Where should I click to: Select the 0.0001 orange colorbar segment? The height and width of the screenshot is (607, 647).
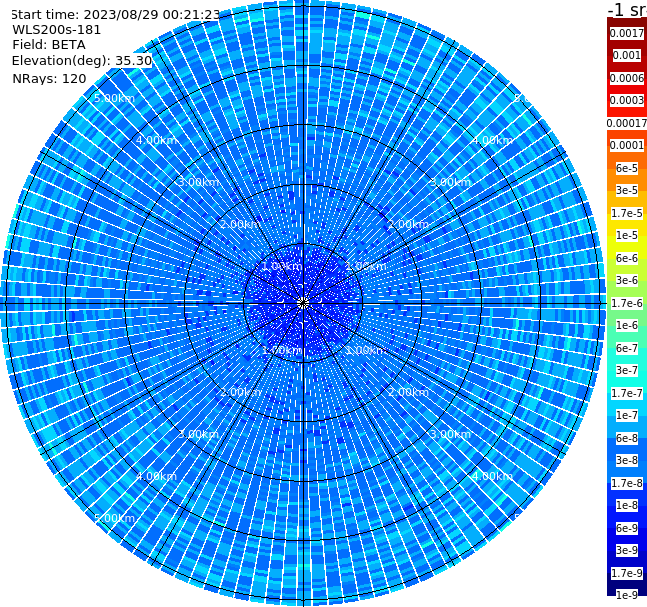coord(626,145)
